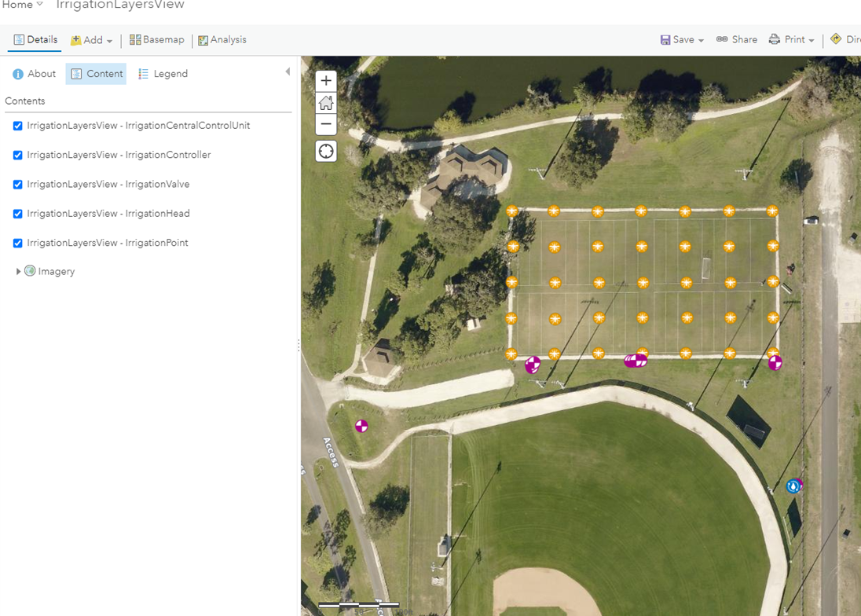Click the Details panel icon
The height and width of the screenshot is (616, 861).
[x=35, y=39]
